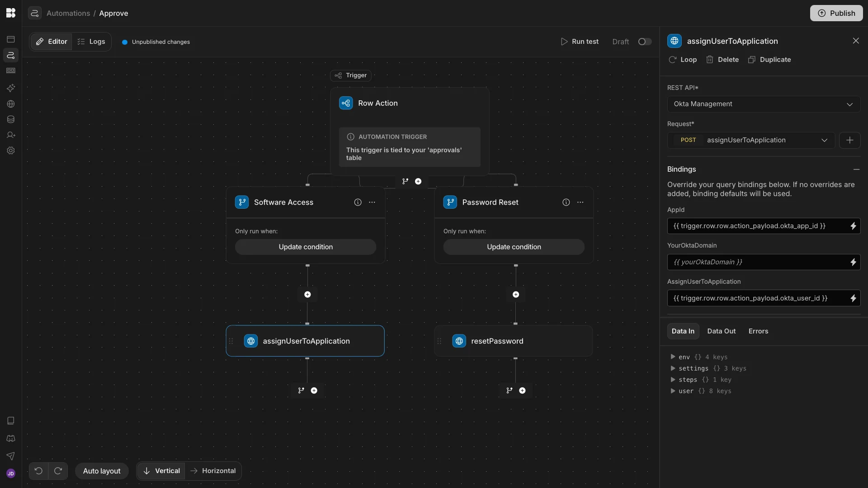Toggle the Draft switch
This screenshot has width=868, height=488.
(x=645, y=42)
